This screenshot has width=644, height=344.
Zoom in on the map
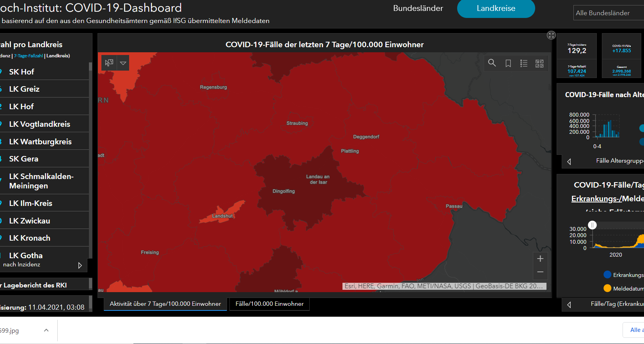[x=540, y=259]
